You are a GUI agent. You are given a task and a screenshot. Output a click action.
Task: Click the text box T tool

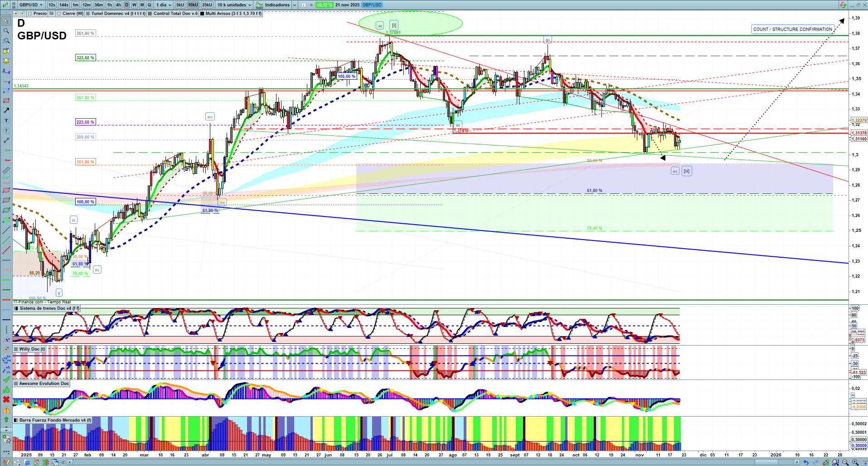[x=6, y=120]
